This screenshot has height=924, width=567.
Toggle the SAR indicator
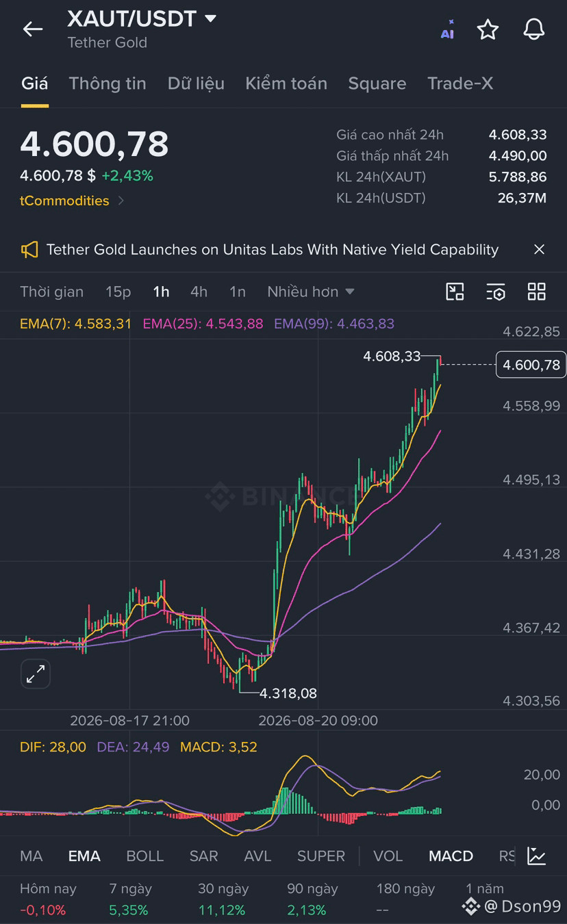(x=203, y=856)
